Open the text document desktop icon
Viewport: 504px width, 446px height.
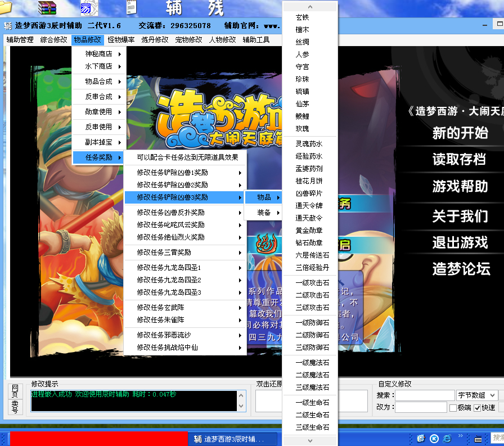click(x=131, y=7)
